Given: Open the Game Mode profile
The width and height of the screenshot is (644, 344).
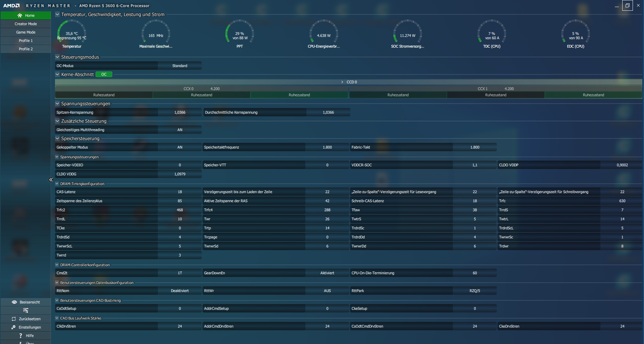Looking at the screenshot, I should click(x=26, y=32).
